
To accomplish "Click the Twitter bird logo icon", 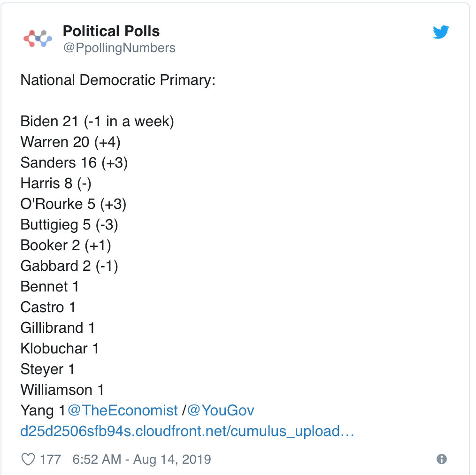I will click(441, 32).
